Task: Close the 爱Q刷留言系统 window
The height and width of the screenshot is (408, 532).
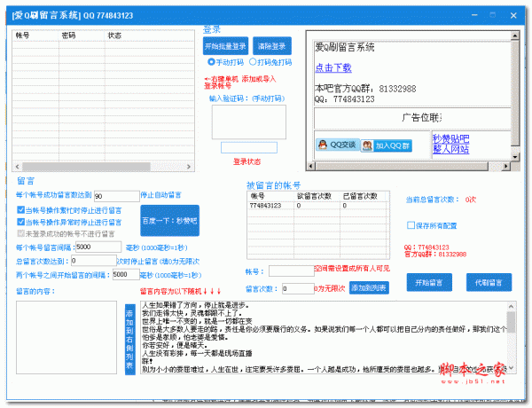Action: click(x=513, y=15)
